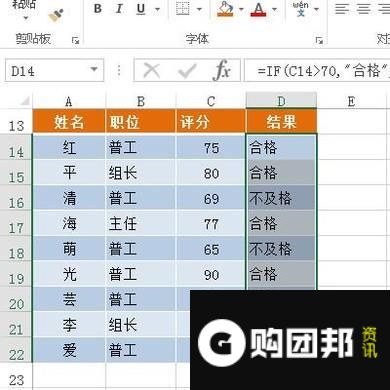This screenshot has width=390, height=390.
Task: Select score cell 69
Action: point(211,198)
